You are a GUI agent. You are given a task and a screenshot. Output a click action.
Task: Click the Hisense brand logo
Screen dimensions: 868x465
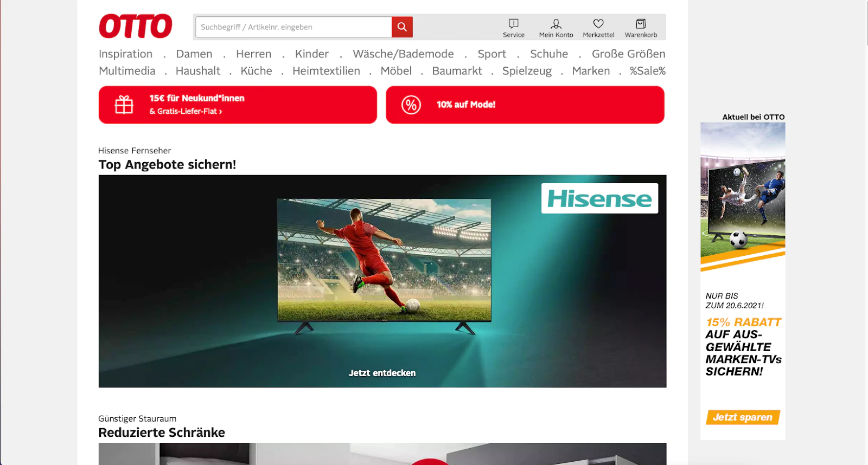coord(599,198)
